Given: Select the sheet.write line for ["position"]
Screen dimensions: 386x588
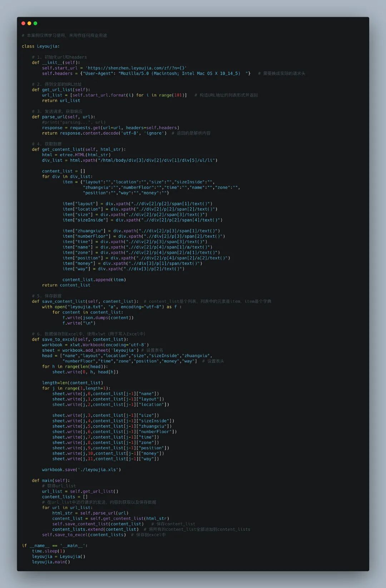Looking at the screenshot, I should [x=111, y=448].
